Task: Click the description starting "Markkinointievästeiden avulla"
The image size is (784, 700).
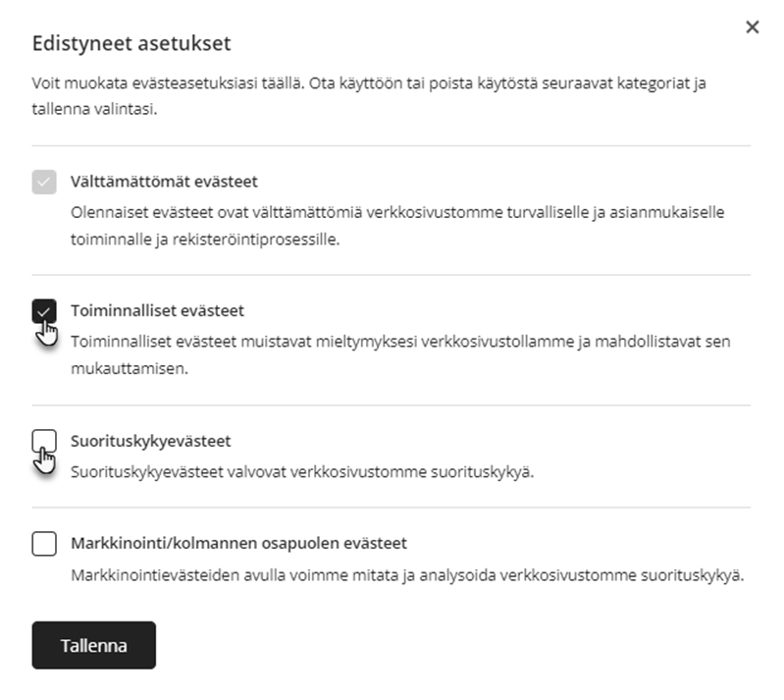Action: (x=407, y=574)
